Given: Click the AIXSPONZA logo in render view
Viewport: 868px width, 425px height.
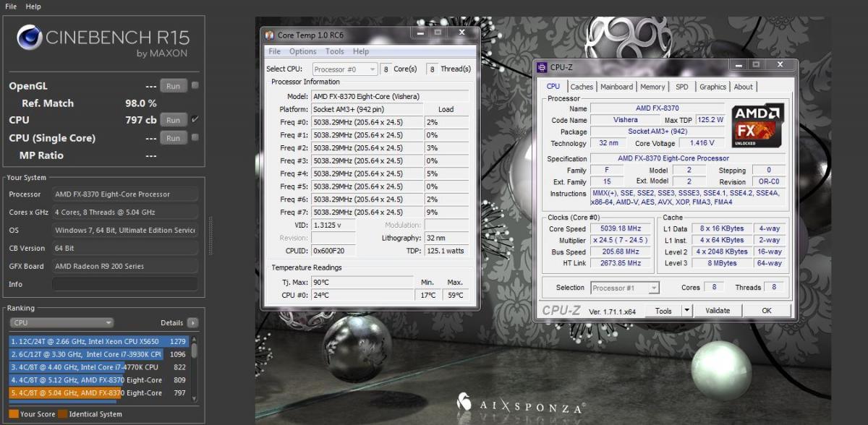Looking at the screenshot, I should (521, 403).
